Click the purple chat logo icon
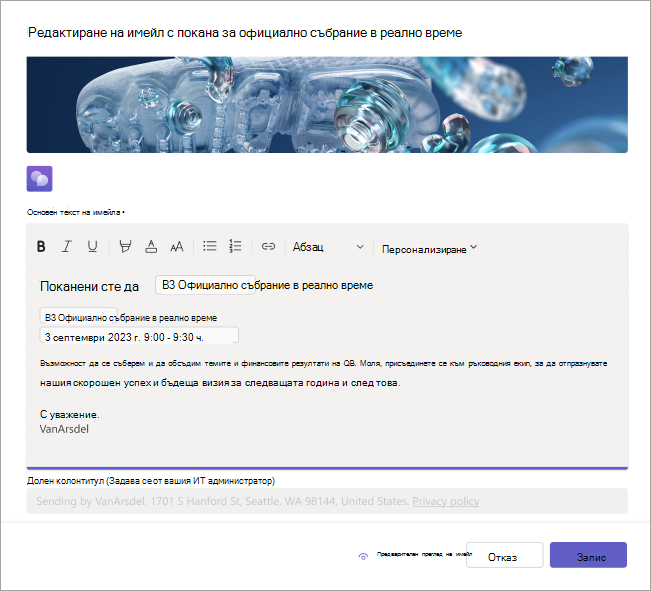The width and height of the screenshot is (651, 591). click(x=39, y=179)
